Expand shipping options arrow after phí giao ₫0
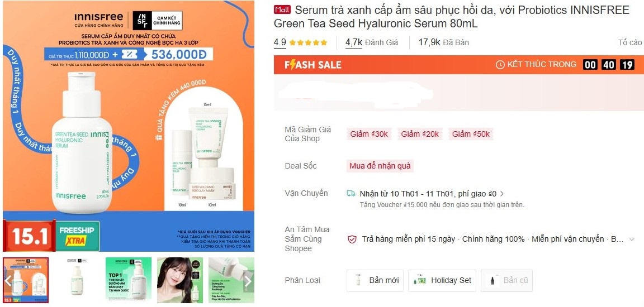644x307 pixels. click(501, 194)
